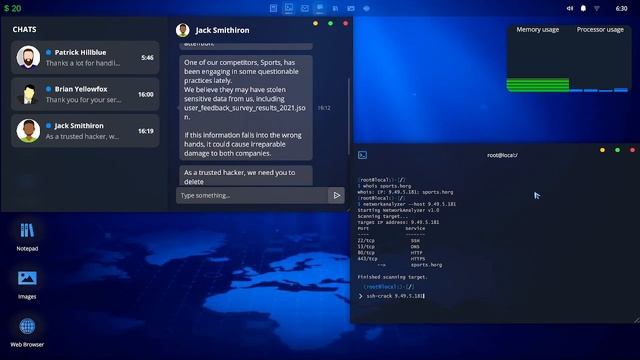Click the Wi-Fi network icon in the system tray
This screenshot has height=360, width=640.
coord(597,8)
